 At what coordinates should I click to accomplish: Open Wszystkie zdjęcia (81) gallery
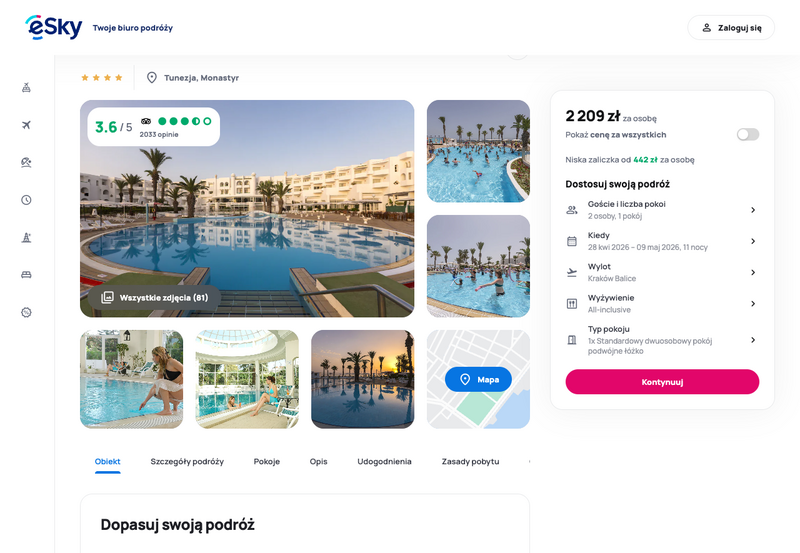tap(155, 297)
